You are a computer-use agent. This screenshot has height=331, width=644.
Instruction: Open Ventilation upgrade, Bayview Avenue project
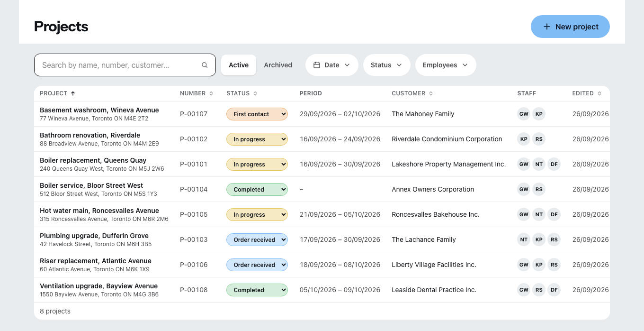[99, 286]
